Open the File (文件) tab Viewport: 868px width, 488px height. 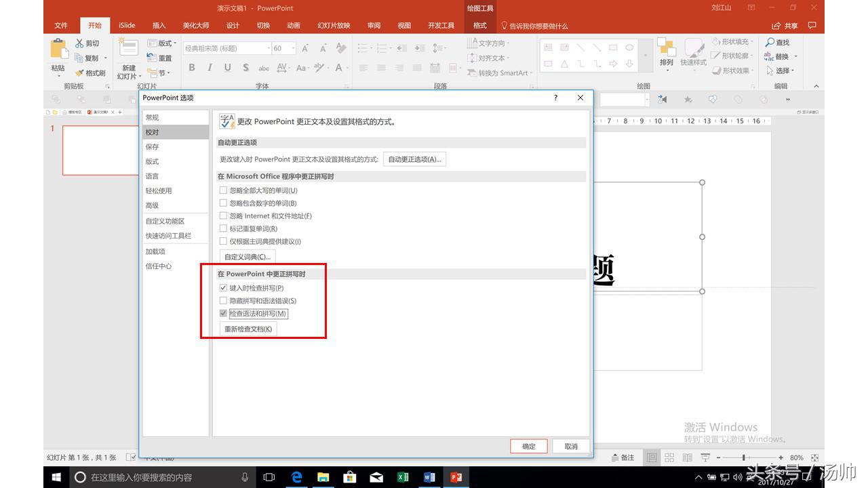(61, 26)
